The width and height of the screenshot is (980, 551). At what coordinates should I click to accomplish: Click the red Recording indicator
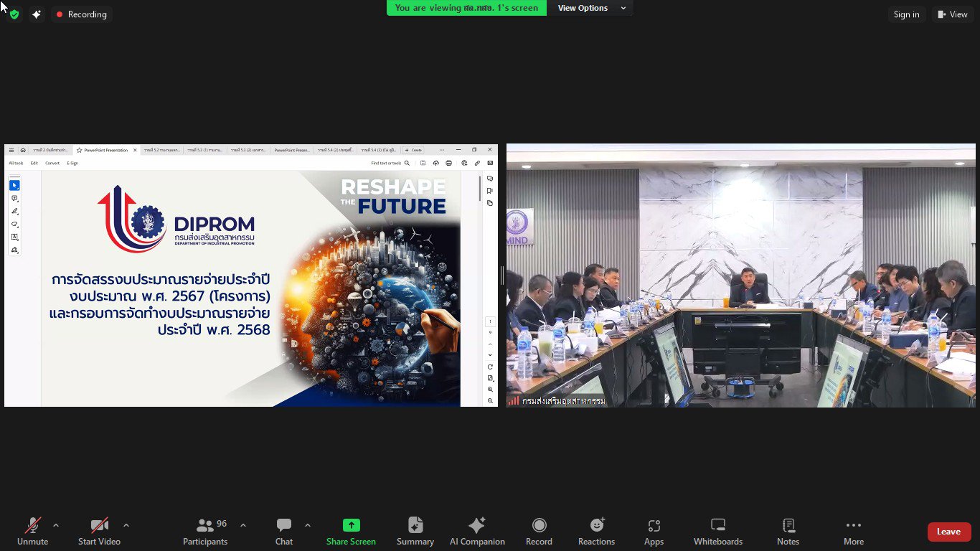(81, 14)
